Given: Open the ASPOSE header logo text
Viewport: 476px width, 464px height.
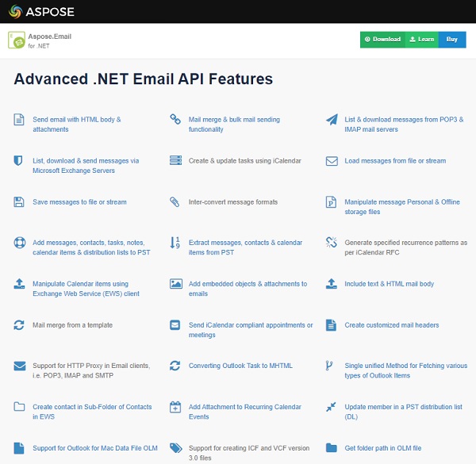Looking at the screenshot, I should 50,12.
